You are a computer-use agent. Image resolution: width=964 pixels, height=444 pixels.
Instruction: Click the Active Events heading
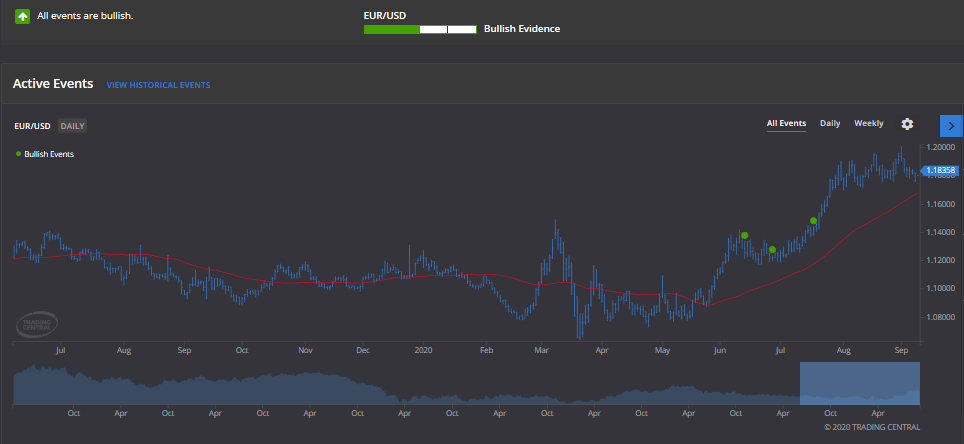pos(53,84)
